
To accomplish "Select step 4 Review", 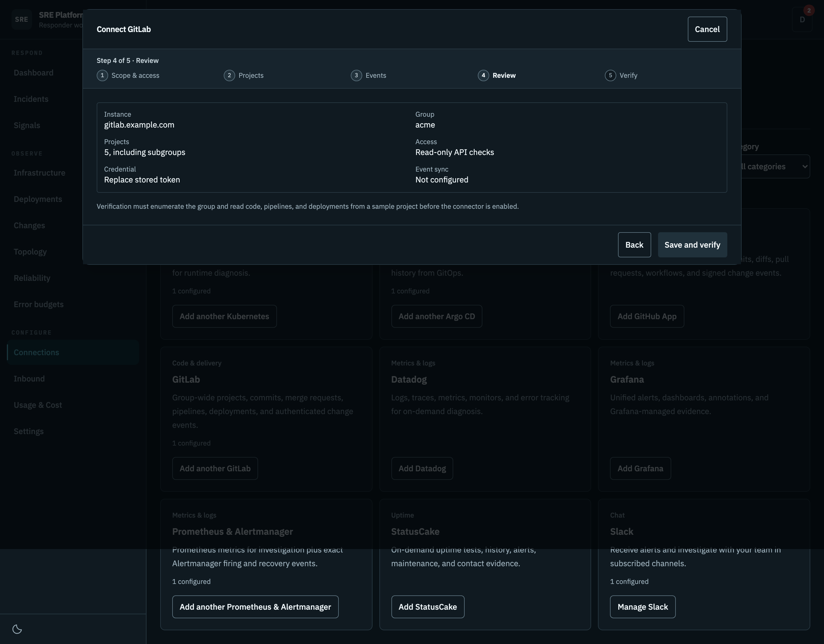I will [x=497, y=75].
